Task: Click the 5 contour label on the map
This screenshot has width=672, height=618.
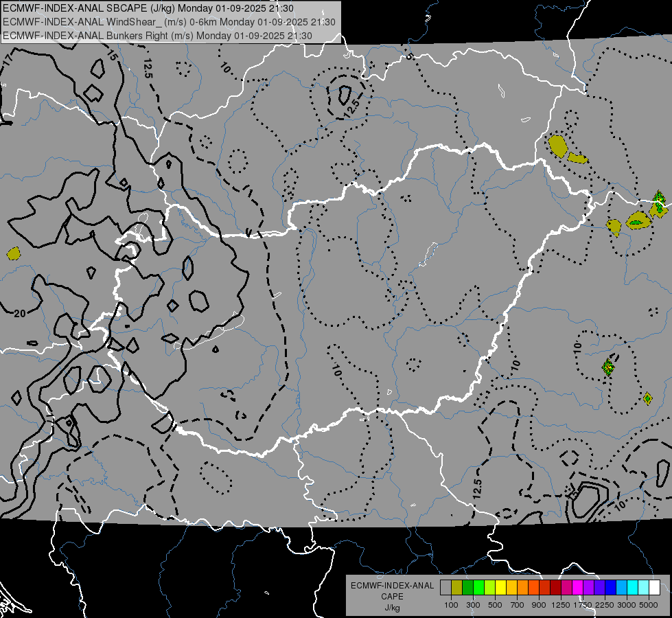Action: (408, 56)
